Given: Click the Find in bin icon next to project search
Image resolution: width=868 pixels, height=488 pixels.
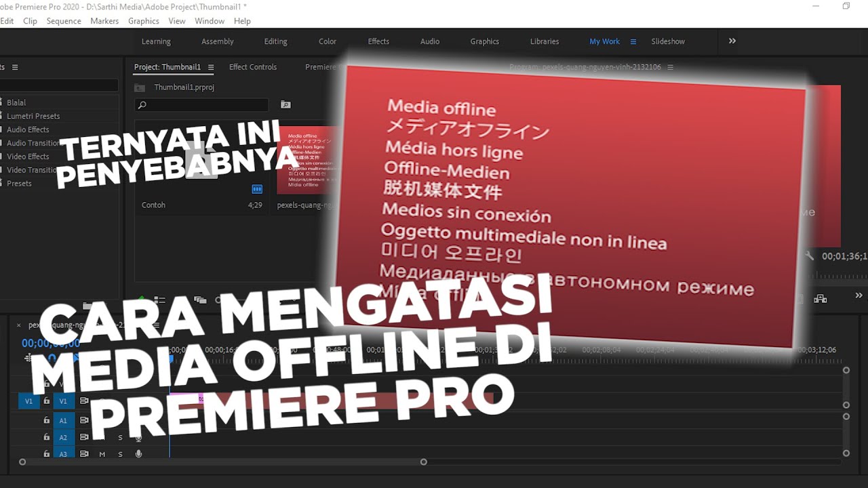Looking at the screenshot, I should tap(285, 105).
